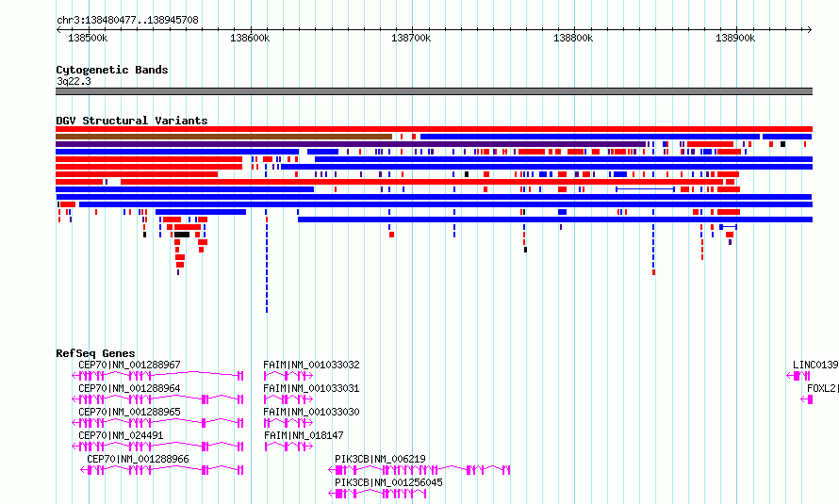Viewport: 839px width, 504px height.
Task: Click the 3q22.3 band label
Action: [74, 81]
